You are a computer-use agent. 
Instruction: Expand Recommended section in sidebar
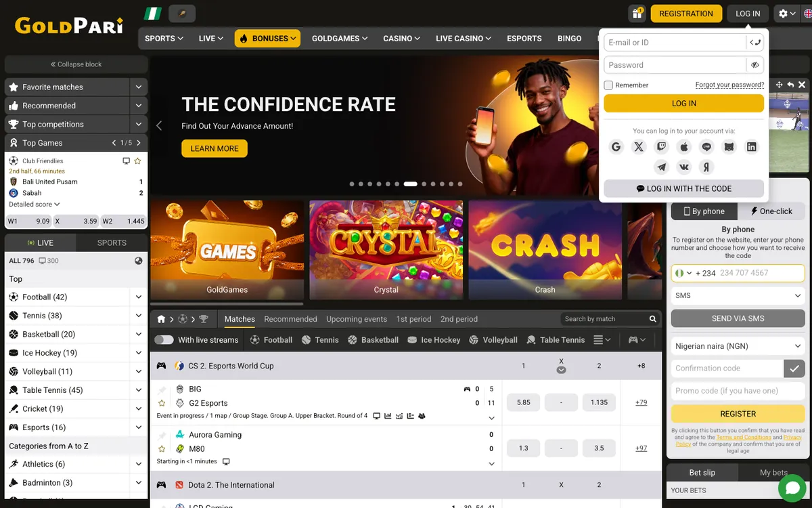[138, 106]
